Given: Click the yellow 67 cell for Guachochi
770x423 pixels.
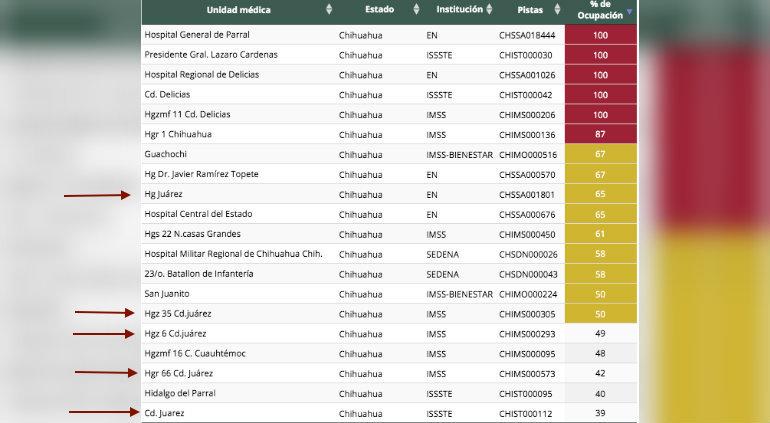Looking at the screenshot, I should pos(601,154).
